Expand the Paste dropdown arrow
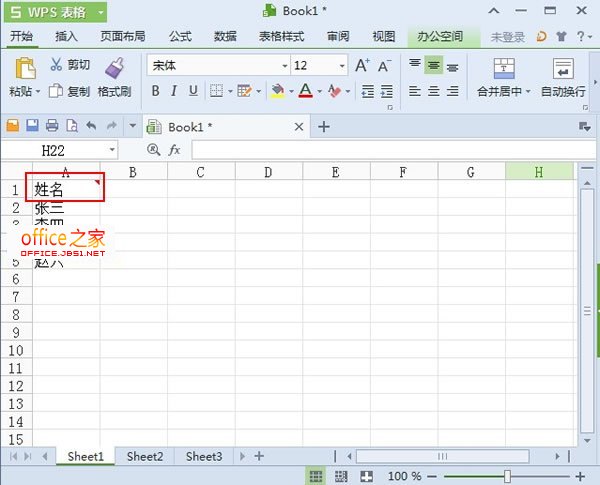 pyautogui.click(x=38, y=92)
